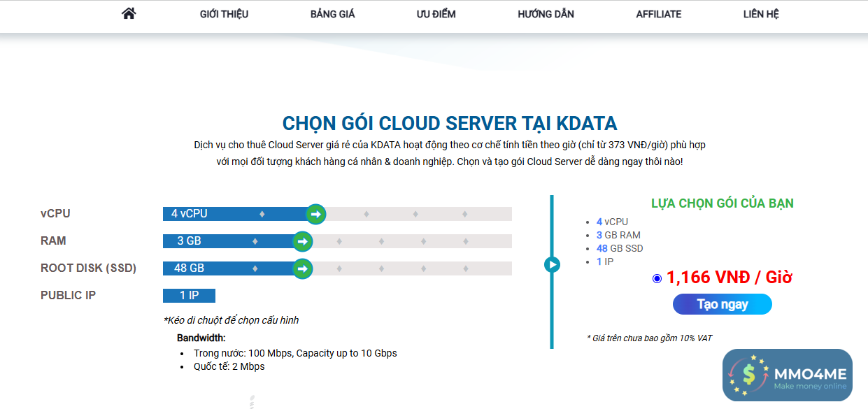
Task: Click the Bandwidth: label
Action: pos(201,338)
